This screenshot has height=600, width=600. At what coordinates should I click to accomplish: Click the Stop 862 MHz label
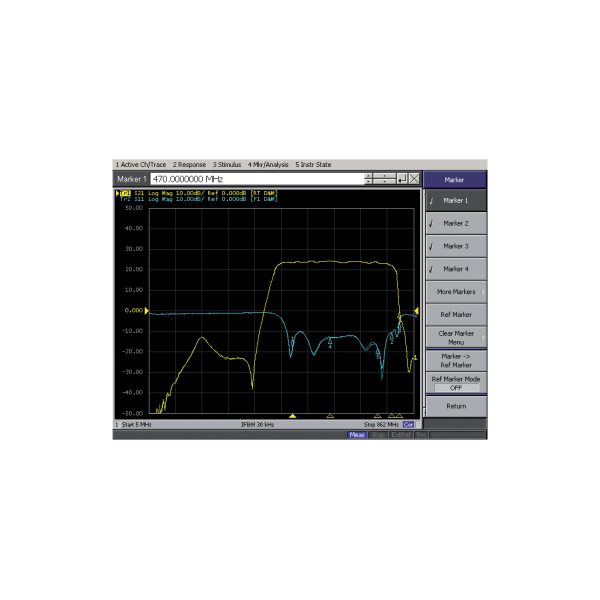pyautogui.click(x=381, y=424)
